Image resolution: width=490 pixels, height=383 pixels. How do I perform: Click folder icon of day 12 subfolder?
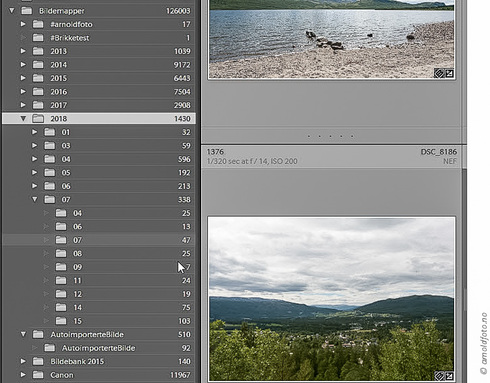tap(61, 294)
